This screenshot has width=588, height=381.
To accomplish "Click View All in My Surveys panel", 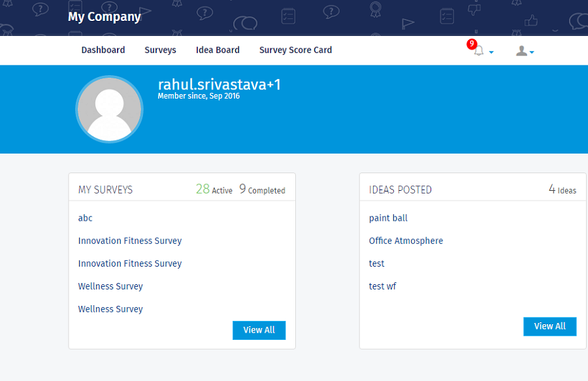I will [259, 330].
